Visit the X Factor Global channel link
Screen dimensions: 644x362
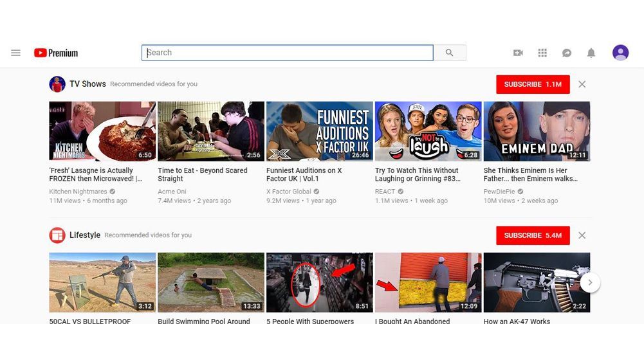pyautogui.click(x=289, y=191)
